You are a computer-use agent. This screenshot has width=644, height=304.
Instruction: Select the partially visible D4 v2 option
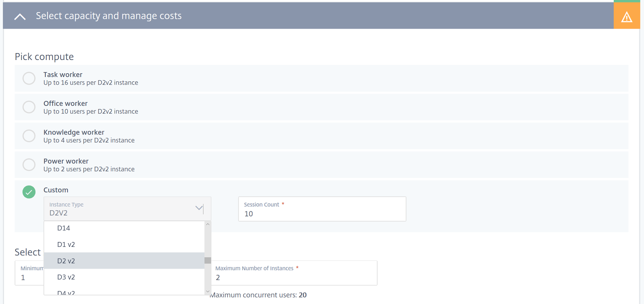point(66,292)
